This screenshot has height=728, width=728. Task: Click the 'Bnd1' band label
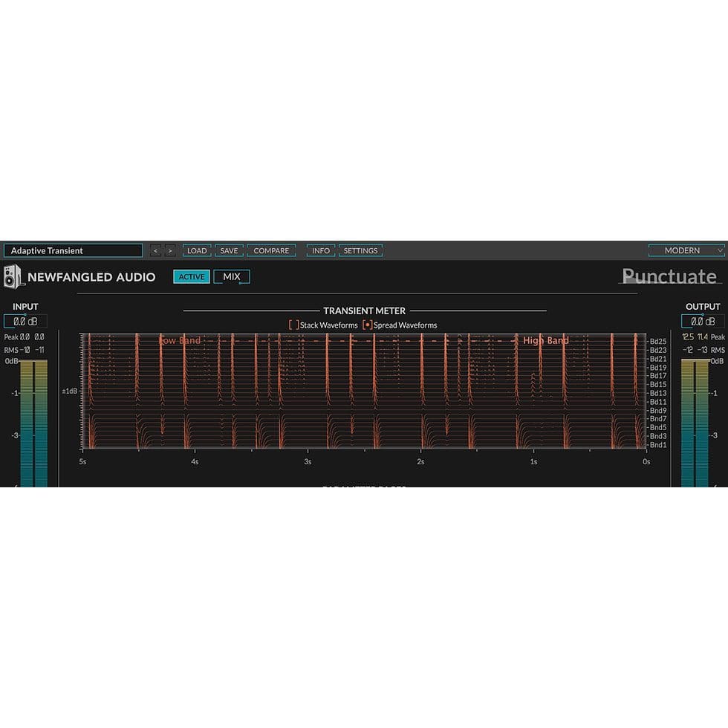[x=658, y=445]
